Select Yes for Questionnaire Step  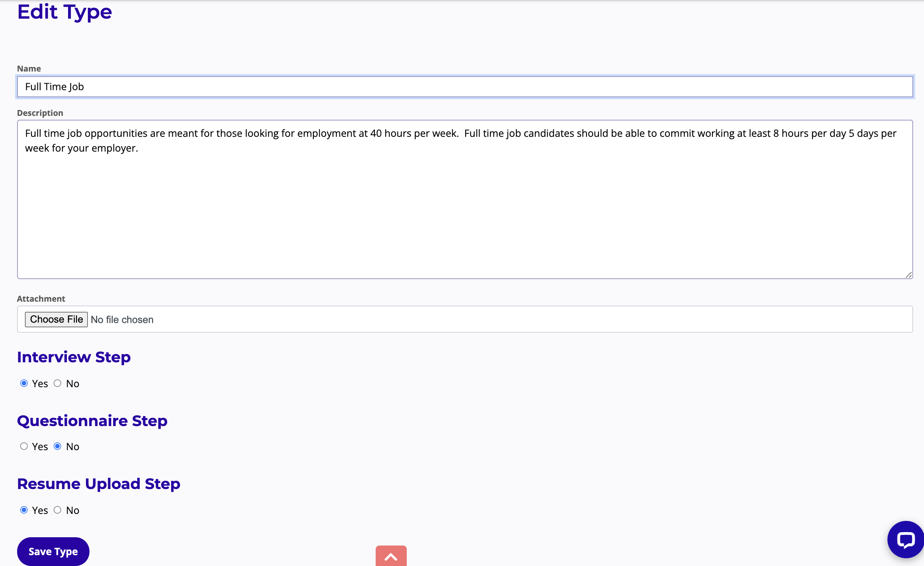24,446
